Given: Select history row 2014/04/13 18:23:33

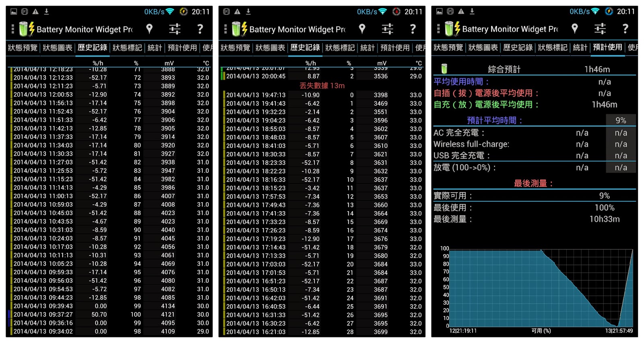Looking at the screenshot, I should 322,162.
